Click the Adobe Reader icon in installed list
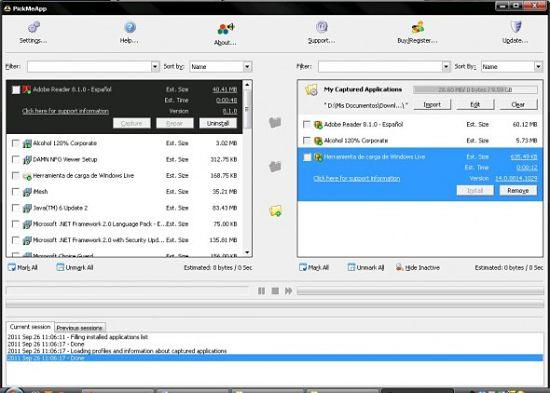 click(x=27, y=90)
